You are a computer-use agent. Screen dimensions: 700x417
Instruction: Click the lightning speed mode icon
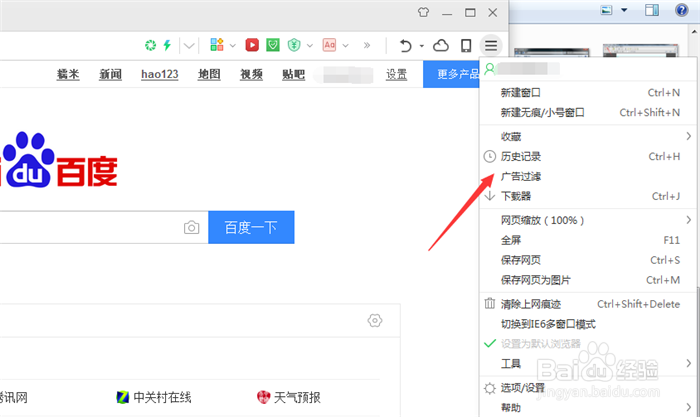pyautogui.click(x=167, y=45)
